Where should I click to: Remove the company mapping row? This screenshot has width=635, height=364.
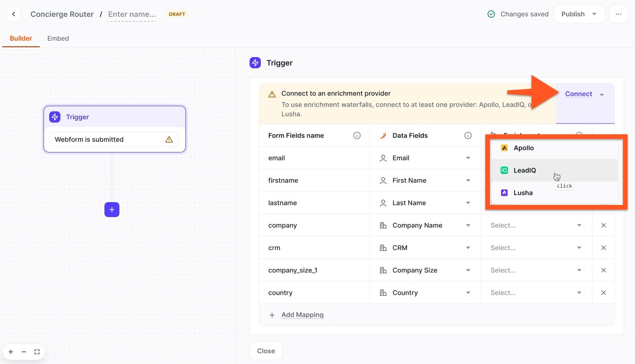(604, 226)
